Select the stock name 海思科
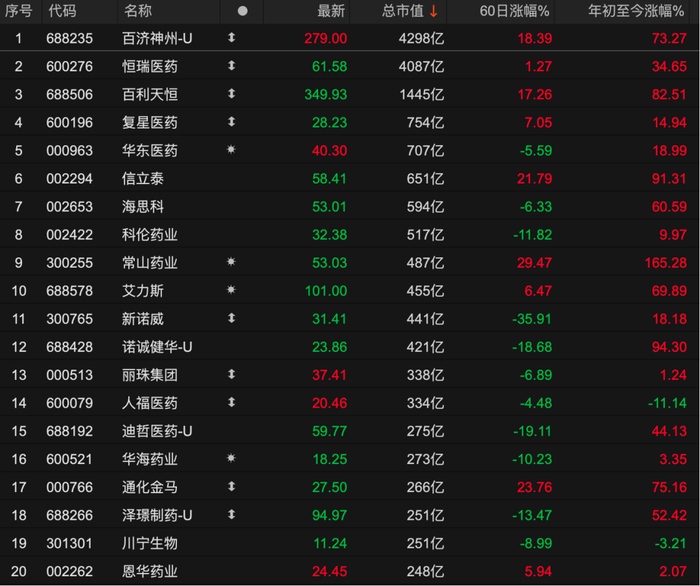700x586 pixels. [x=143, y=207]
